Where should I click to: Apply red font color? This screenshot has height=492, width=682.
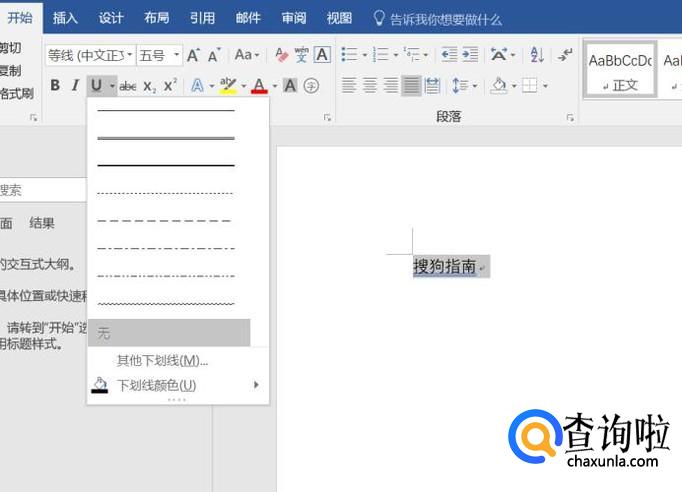click(x=259, y=86)
